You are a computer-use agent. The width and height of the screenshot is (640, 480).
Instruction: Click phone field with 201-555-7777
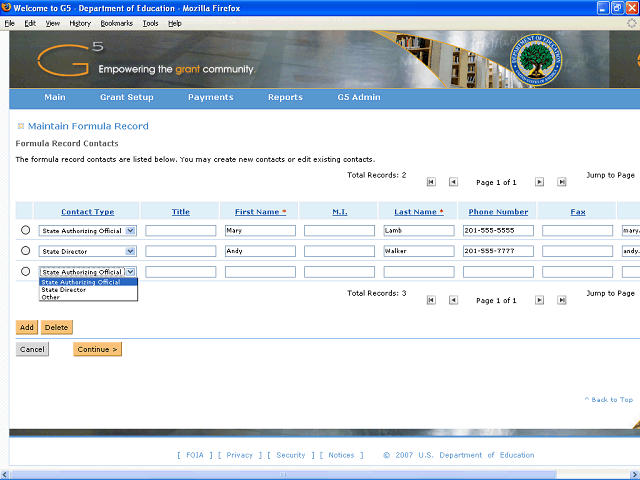(498, 251)
